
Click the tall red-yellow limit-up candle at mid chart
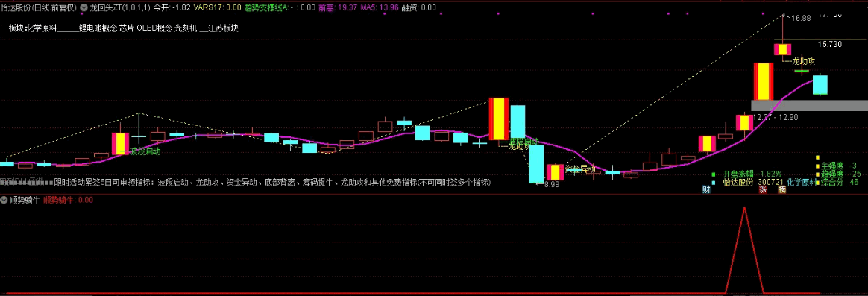(498, 119)
